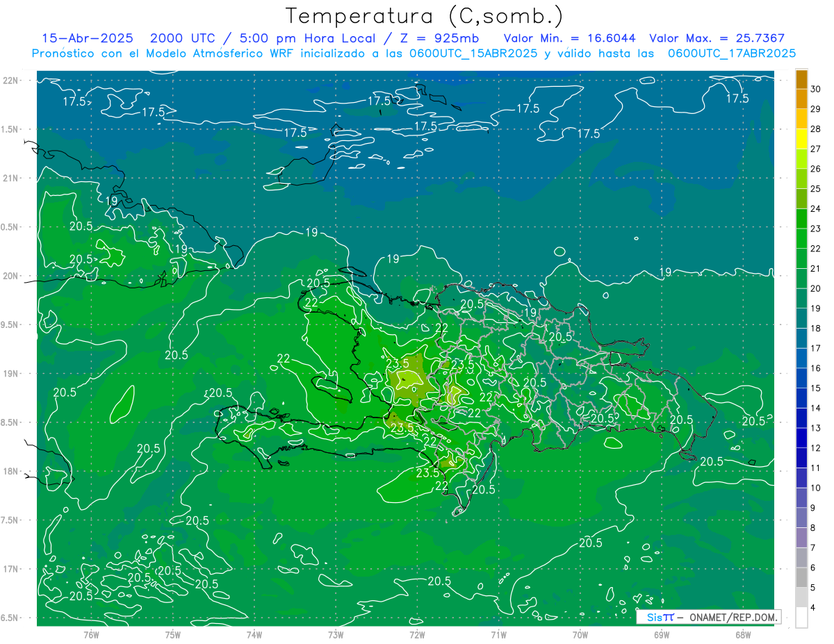Click the "1.5N" latitude axis label
834x644 pixels.
click(x=10, y=129)
